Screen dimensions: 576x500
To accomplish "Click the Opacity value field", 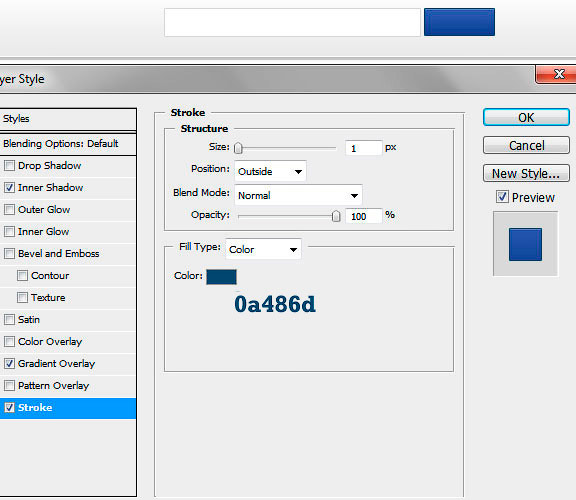I will (364, 216).
